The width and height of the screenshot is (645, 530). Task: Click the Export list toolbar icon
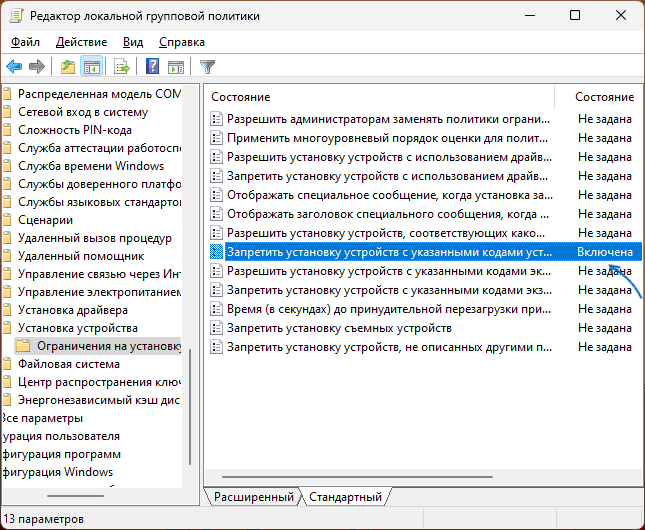(122, 66)
